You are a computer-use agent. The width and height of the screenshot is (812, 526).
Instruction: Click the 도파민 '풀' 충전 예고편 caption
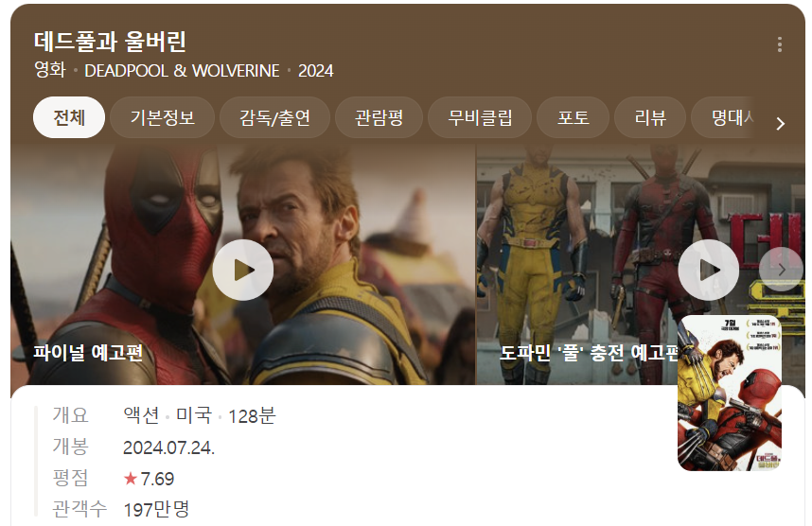pyautogui.click(x=589, y=353)
